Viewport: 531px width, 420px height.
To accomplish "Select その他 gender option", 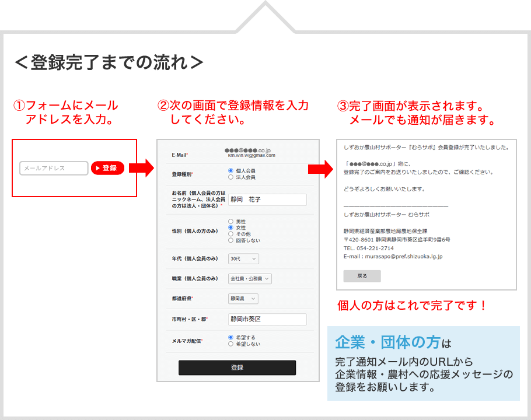I will (x=231, y=234).
